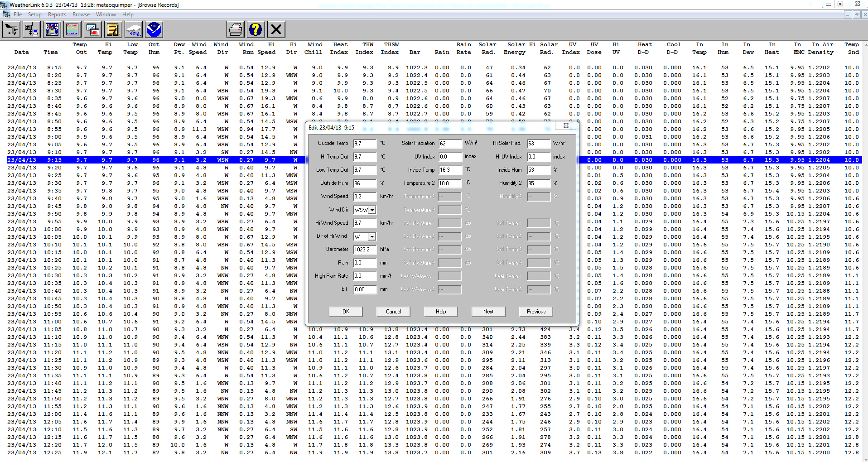Open the browse records notepad icon
Viewport: 868px width, 462px height.
point(113,29)
